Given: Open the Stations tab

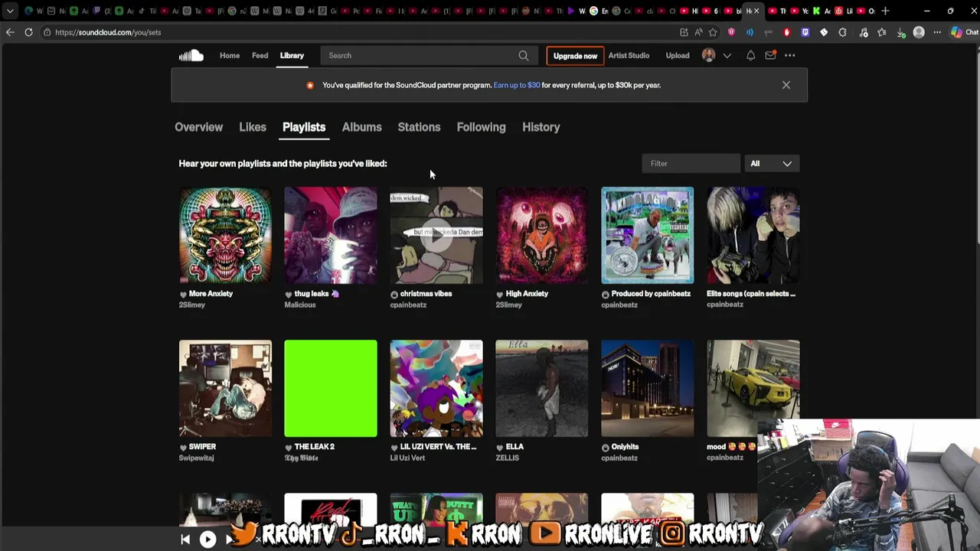Looking at the screenshot, I should [419, 127].
